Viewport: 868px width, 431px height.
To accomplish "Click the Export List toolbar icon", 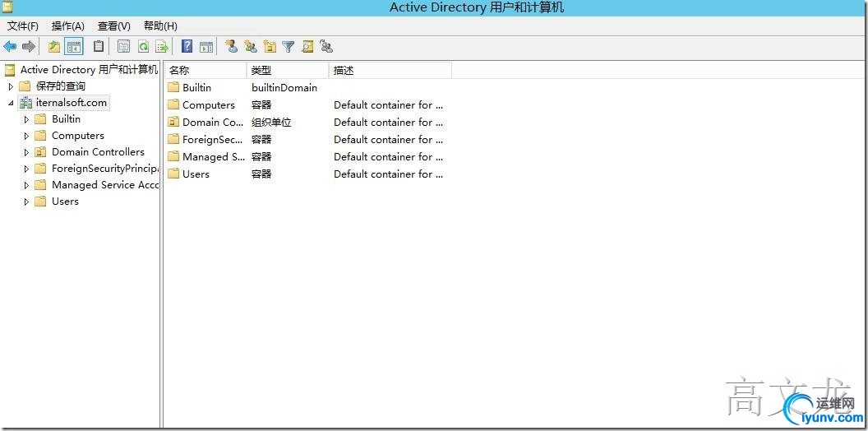I will pos(162,47).
